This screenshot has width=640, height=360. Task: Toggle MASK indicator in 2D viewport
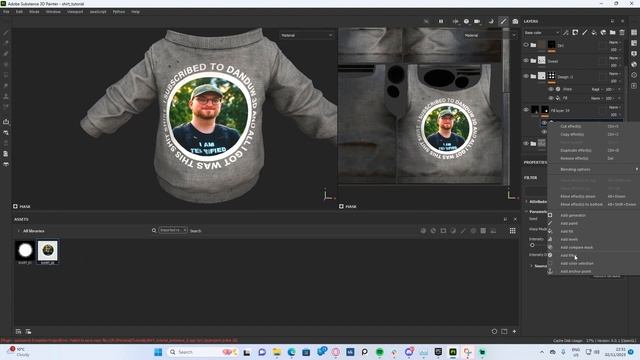coord(348,207)
